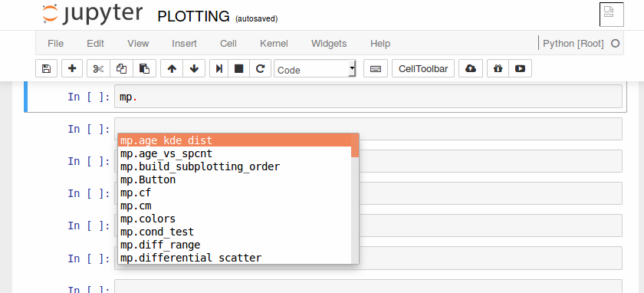Click the CellToolbar button
This screenshot has width=644, height=293.
point(423,68)
